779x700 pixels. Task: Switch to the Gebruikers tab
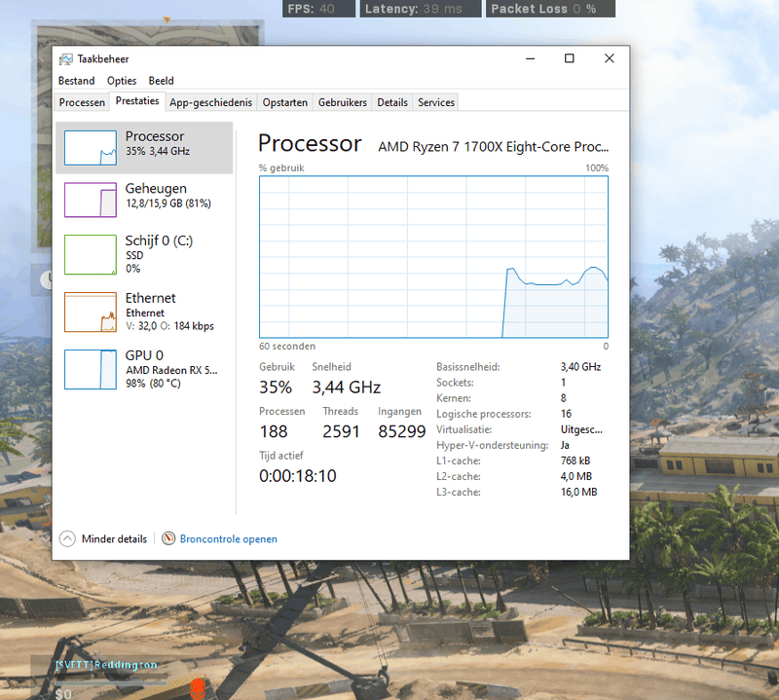point(343,102)
